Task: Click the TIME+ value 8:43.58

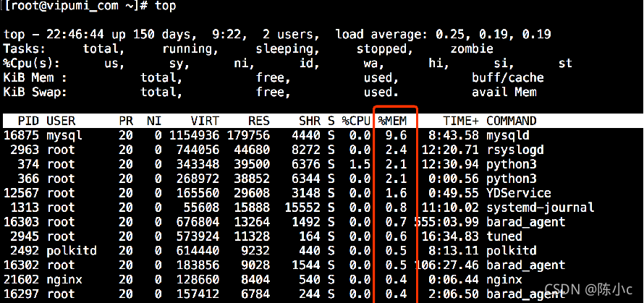Action: 454,135
